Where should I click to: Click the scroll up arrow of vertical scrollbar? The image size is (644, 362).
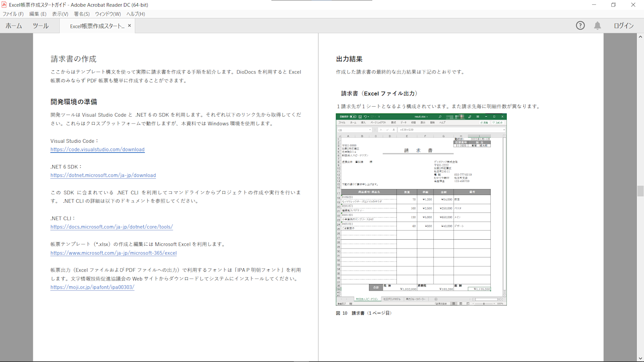coord(640,37)
